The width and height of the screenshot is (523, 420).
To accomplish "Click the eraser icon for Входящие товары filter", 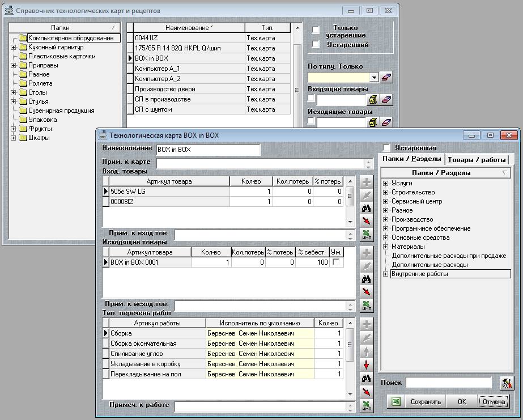I will pyautogui.click(x=386, y=100).
